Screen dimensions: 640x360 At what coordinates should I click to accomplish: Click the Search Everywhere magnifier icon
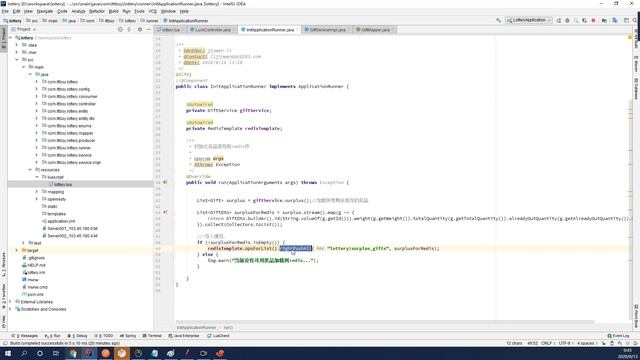pyautogui.click(x=635, y=20)
